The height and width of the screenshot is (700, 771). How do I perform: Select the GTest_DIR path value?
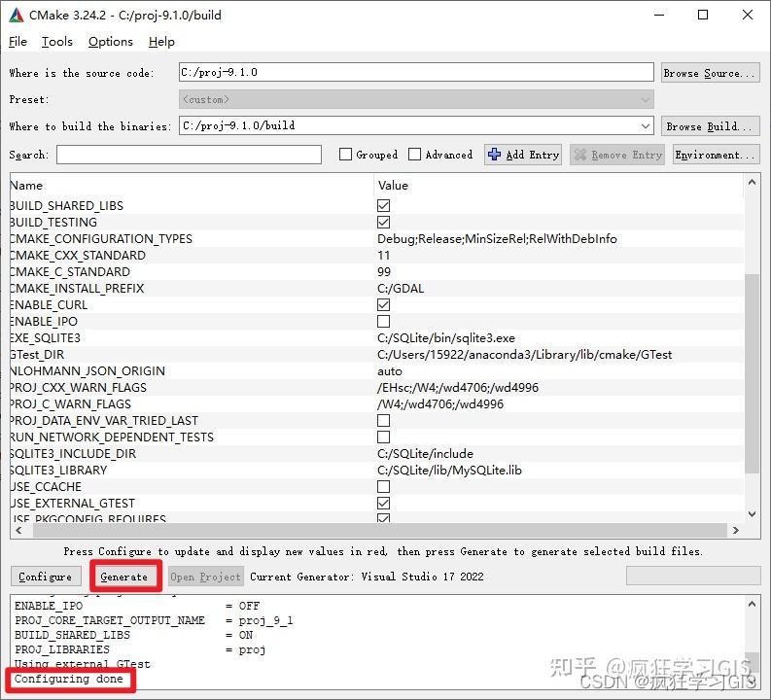tap(524, 355)
